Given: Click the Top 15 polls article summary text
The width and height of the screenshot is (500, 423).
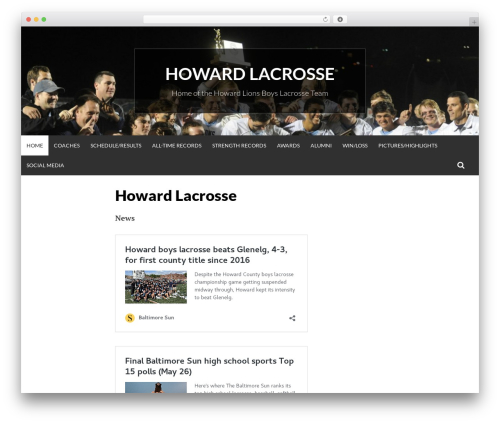Looking at the screenshot, I should [x=245, y=388].
